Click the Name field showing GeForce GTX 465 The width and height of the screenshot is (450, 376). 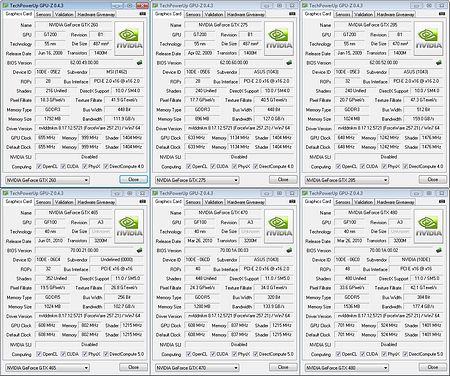73,212
